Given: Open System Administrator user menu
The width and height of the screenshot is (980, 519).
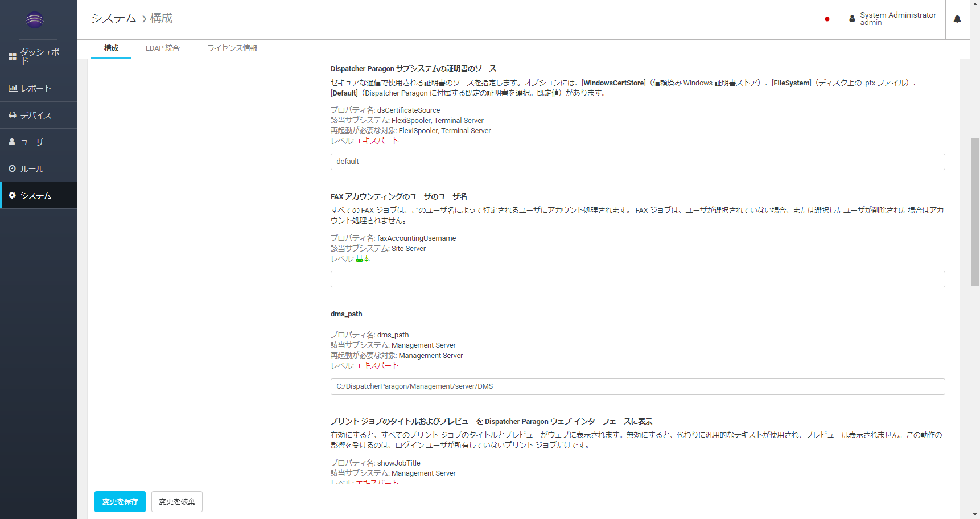Looking at the screenshot, I should pyautogui.click(x=892, y=19).
